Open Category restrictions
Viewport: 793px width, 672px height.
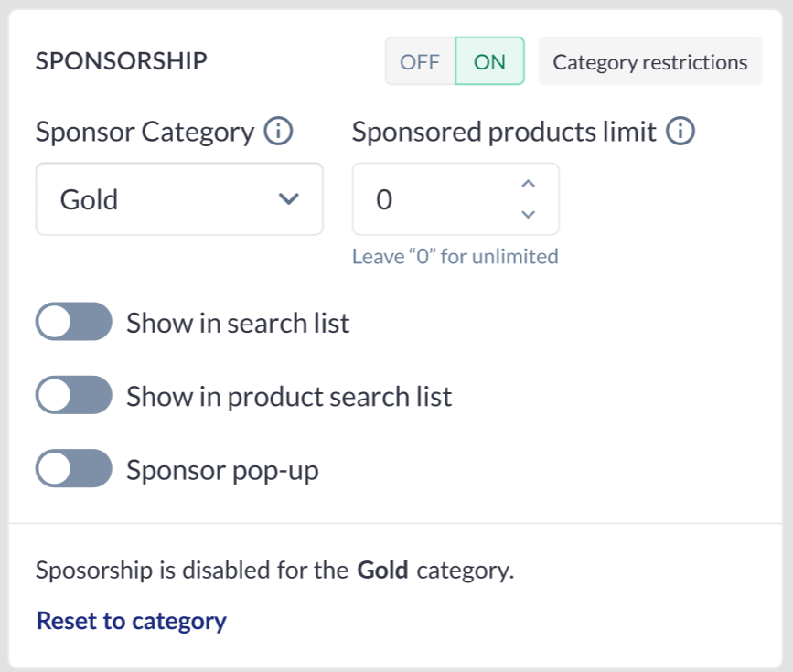[649, 62]
